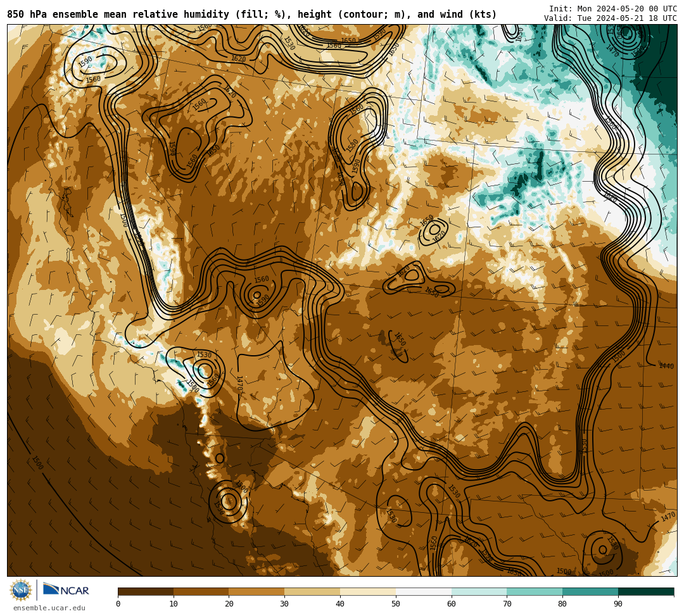Click the colorbar label 0
The height and width of the screenshot is (616, 684).
(x=118, y=604)
